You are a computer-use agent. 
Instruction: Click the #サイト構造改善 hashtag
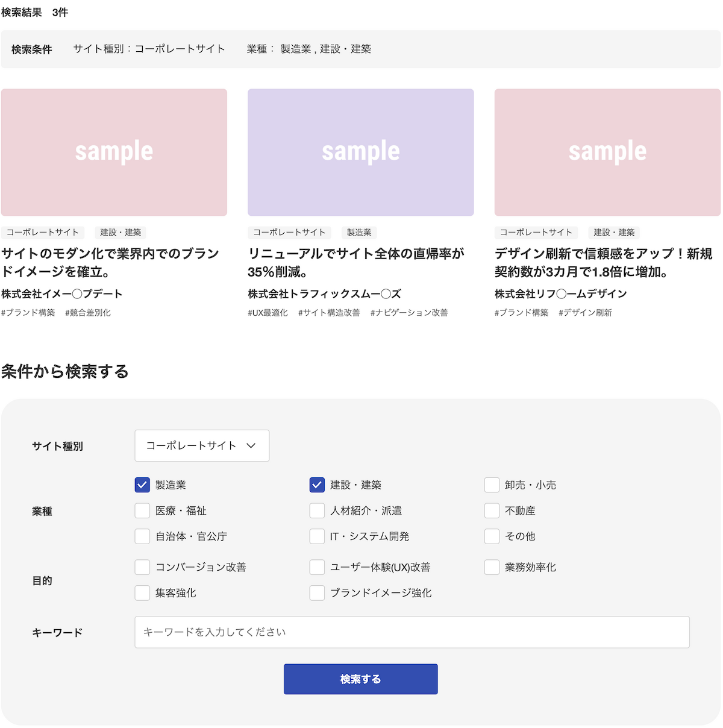pos(329,313)
